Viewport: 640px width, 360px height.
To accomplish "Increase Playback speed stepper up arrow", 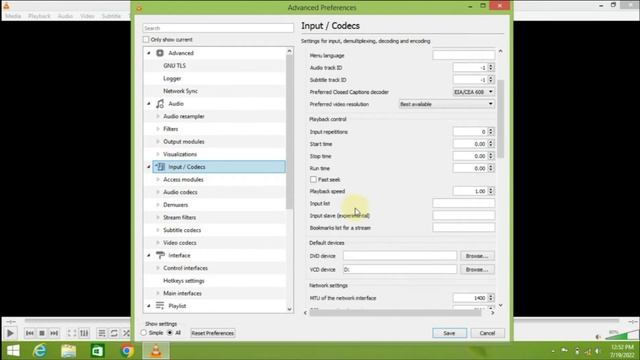I will point(491,189).
